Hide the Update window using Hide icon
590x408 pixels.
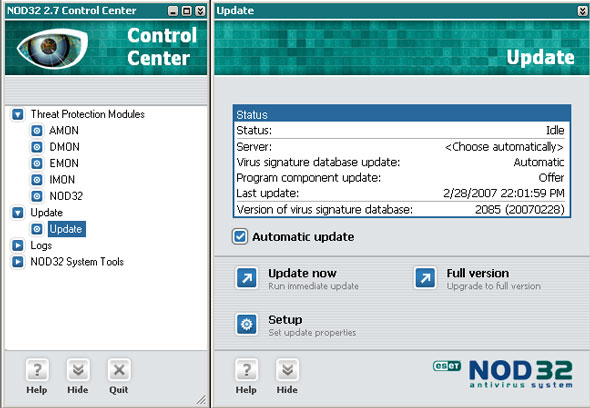pos(287,370)
